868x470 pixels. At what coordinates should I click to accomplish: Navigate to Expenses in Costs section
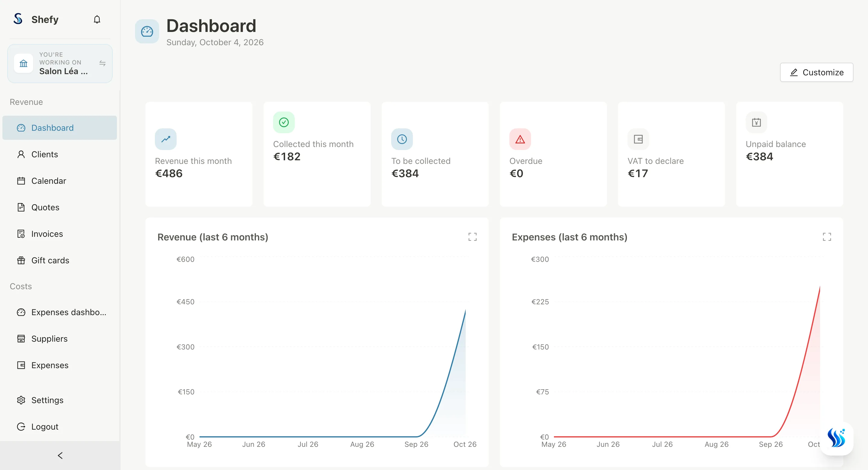click(x=60, y=365)
